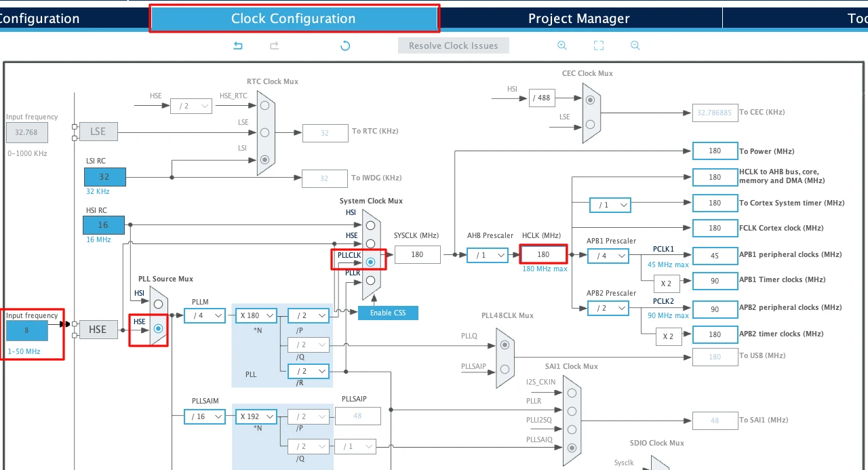868x470 pixels.
Task: Expand the APB2 Prescaler /2 dropdown
Action: tap(608, 308)
